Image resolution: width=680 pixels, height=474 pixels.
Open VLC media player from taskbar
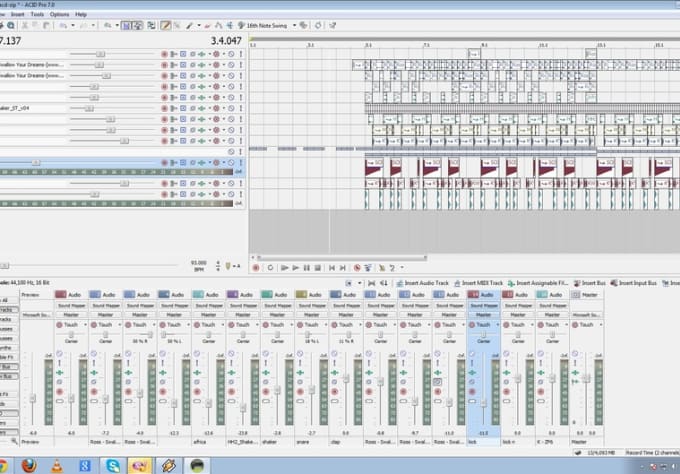coord(57,465)
